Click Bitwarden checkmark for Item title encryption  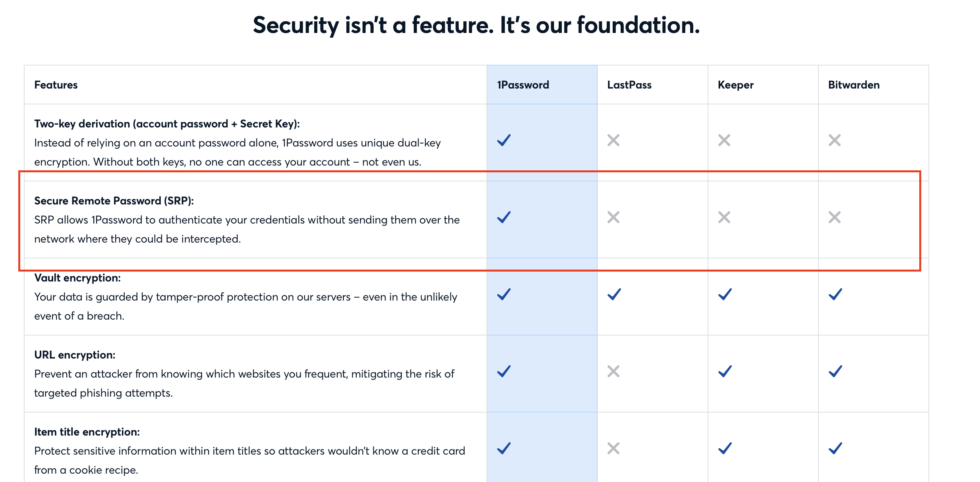tap(835, 448)
